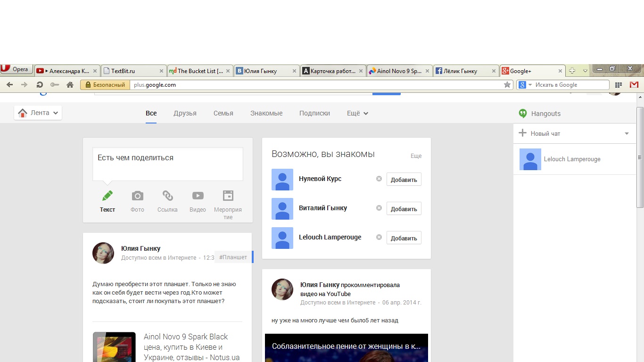
Task: Go back with the browser back arrow
Action: [x=9, y=85]
